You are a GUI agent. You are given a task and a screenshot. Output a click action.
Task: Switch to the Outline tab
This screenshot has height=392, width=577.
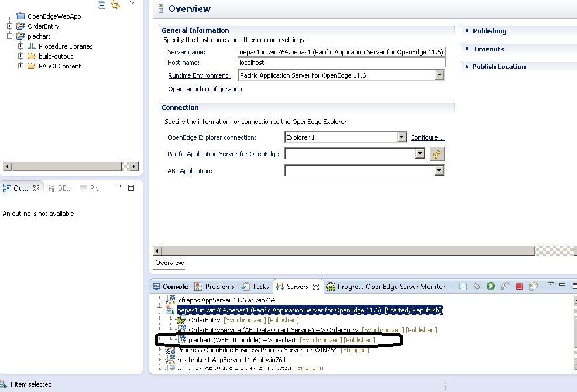[20, 188]
